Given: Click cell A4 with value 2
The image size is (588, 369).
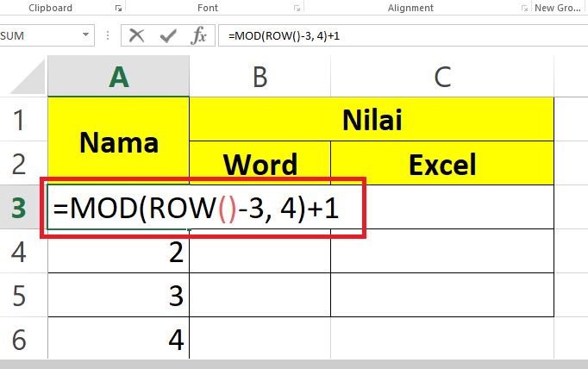Looking at the screenshot, I should coord(118,251).
